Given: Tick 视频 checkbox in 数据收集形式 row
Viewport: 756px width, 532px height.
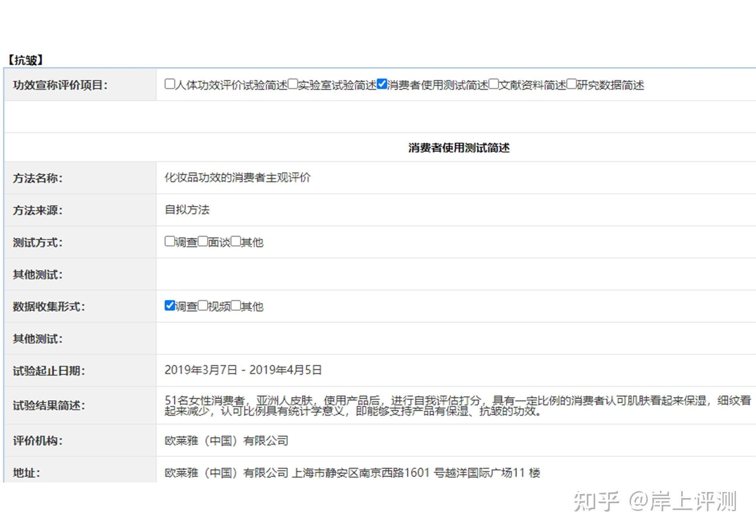Looking at the screenshot, I should click(x=203, y=305).
